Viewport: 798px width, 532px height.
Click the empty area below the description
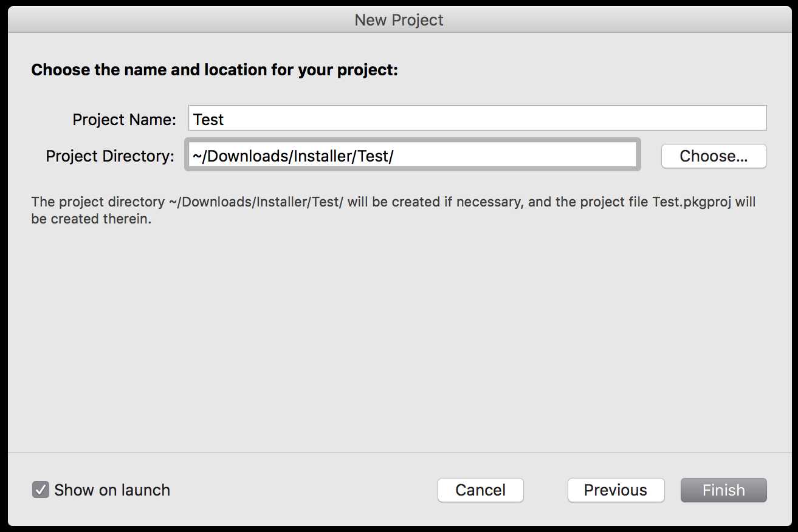point(399,337)
